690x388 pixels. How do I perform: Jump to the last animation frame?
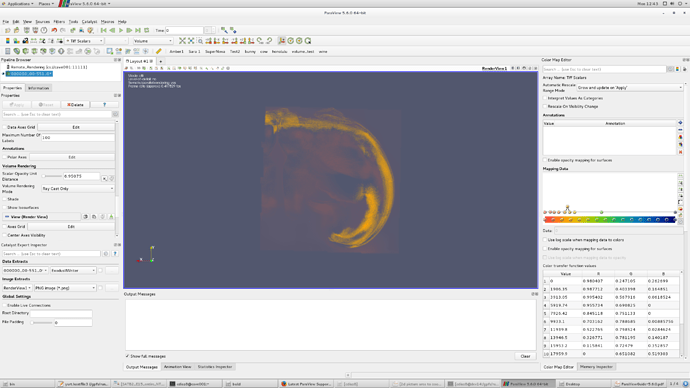tap(138, 30)
